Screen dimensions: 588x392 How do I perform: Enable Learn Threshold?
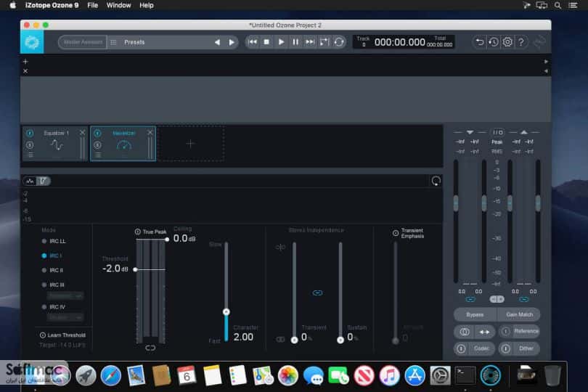(x=62, y=335)
